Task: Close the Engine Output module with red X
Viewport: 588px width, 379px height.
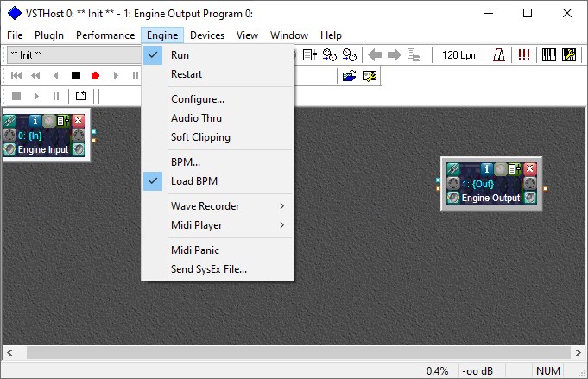Action: [529, 168]
